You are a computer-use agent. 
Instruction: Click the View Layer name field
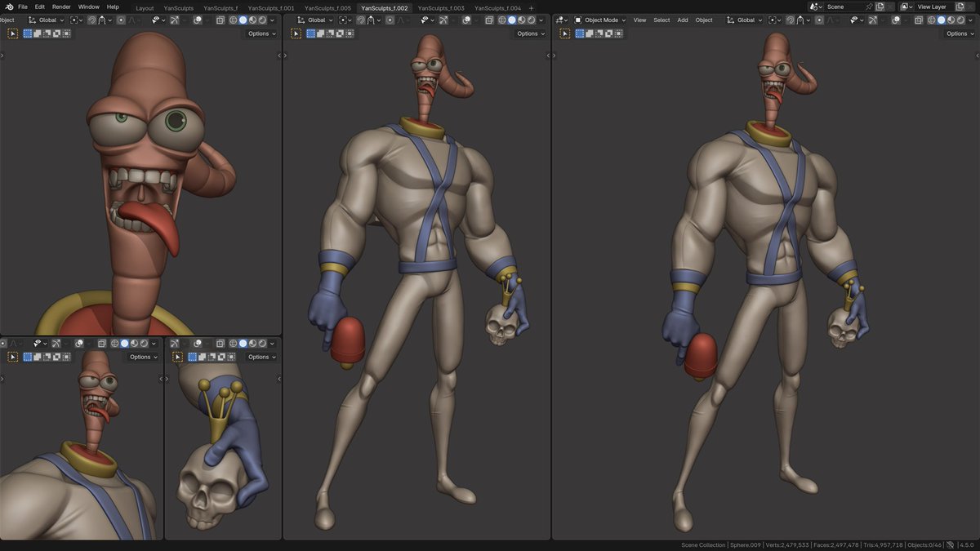point(933,7)
